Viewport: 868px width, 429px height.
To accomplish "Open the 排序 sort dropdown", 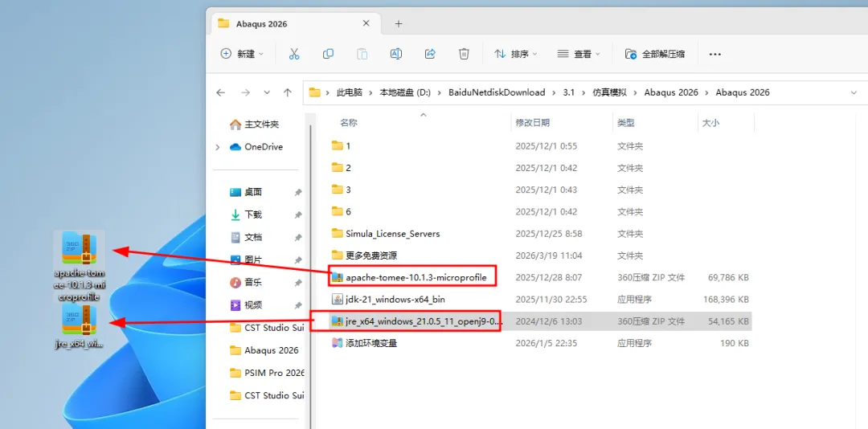I will point(516,54).
